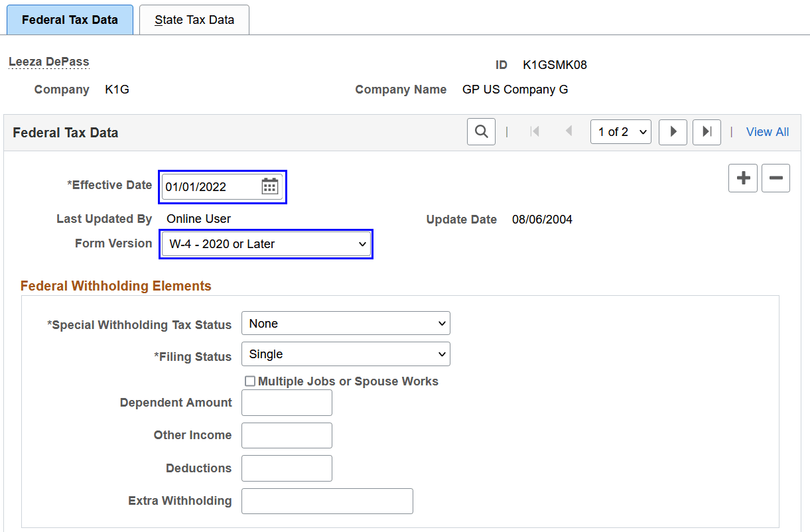Add a new row with the plus icon
Image resolution: width=810 pixels, height=532 pixels.
click(x=742, y=178)
